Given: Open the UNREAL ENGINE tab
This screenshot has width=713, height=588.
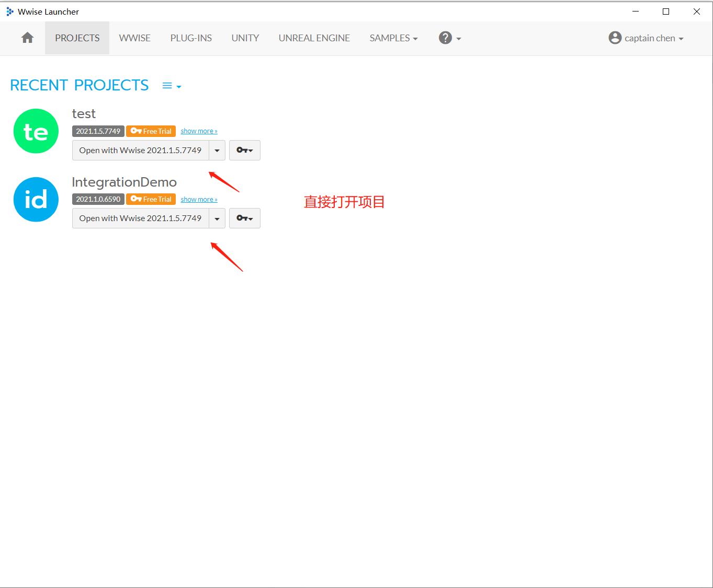Looking at the screenshot, I should click(x=314, y=38).
